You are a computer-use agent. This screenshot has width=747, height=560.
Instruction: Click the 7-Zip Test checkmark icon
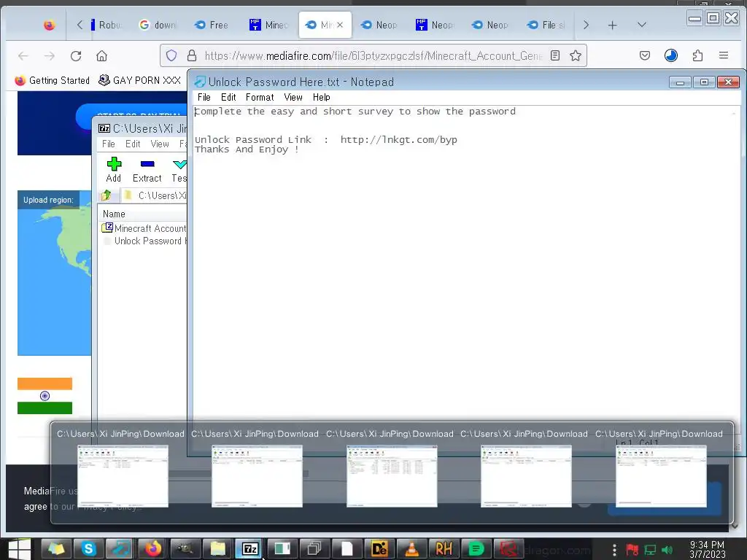pyautogui.click(x=179, y=164)
